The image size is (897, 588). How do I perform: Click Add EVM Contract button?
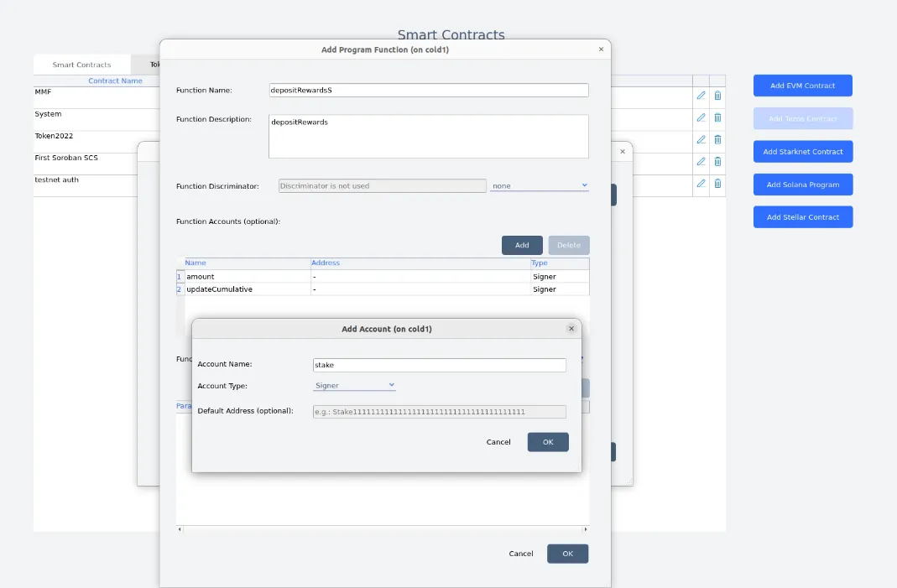coord(803,86)
